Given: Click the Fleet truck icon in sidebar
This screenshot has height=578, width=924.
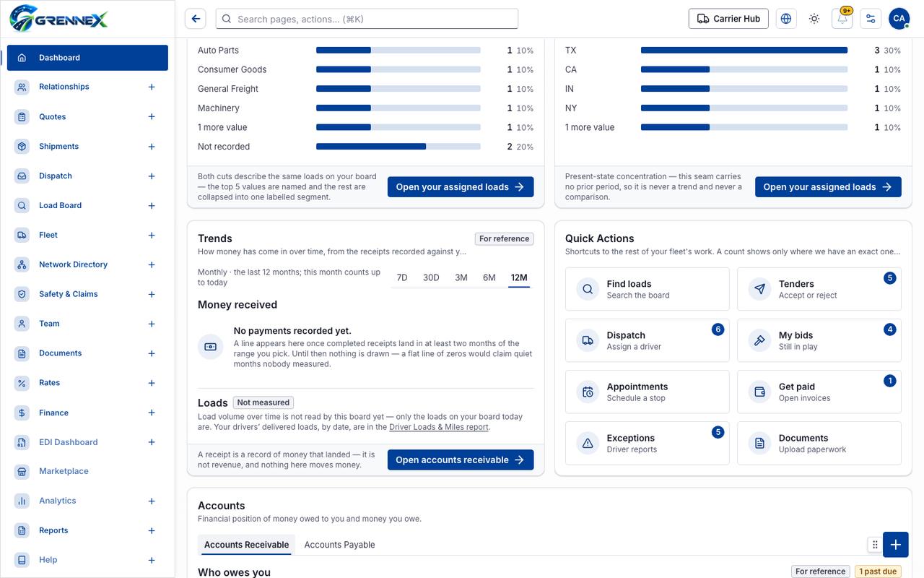Looking at the screenshot, I should [x=22, y=235].
